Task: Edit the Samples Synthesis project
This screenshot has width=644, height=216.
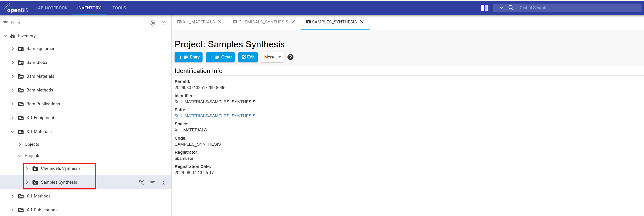Action: (x=248, y=57)
